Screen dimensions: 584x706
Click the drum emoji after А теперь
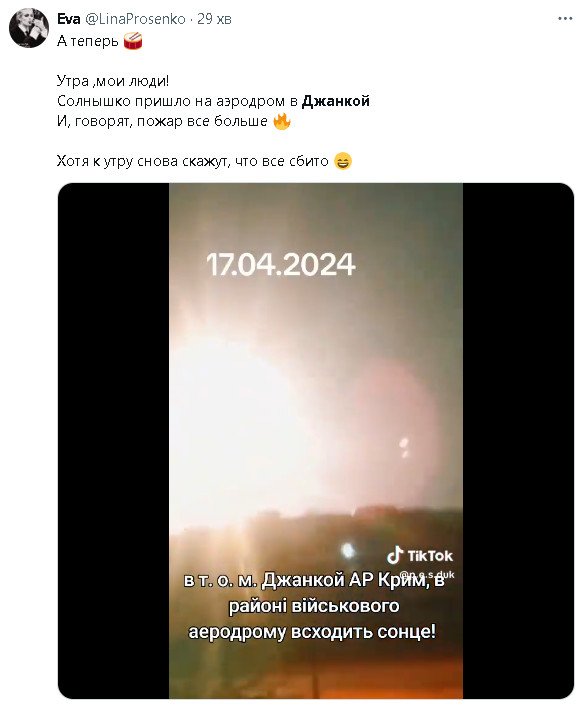pyautogui.click(x=133, y=41)
